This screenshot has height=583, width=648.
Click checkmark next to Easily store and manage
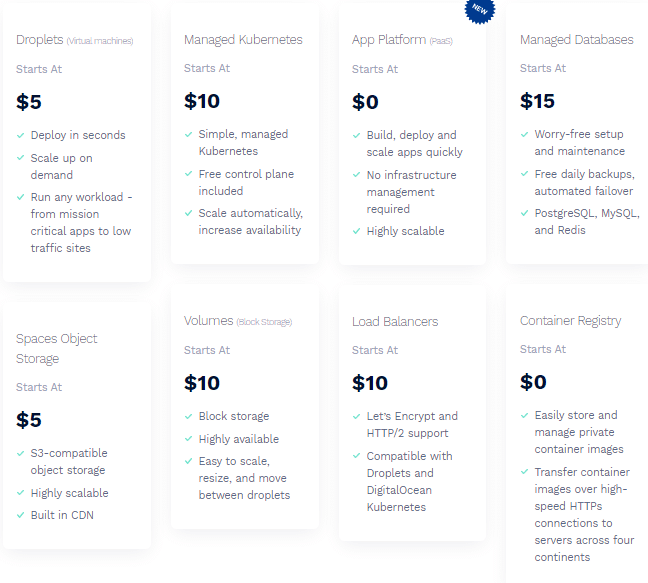tap(524, 415)
